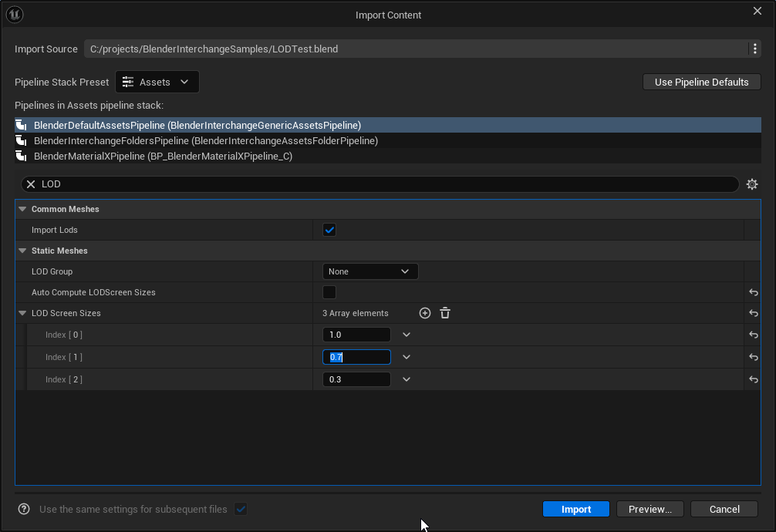Reset Index [ 2 ] value to default

pos(753,380)
